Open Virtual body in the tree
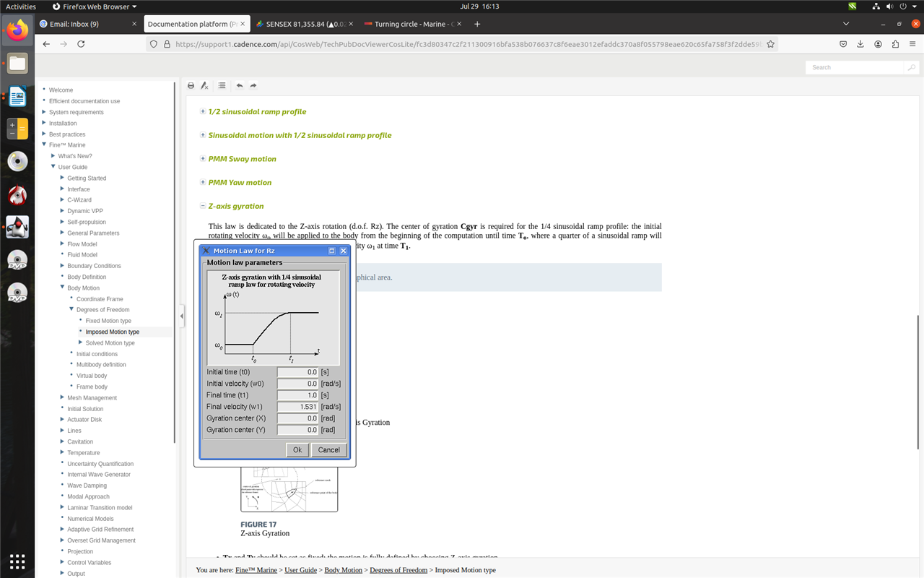This screenshot has width=924, height=578. click(x=92, y=376)
